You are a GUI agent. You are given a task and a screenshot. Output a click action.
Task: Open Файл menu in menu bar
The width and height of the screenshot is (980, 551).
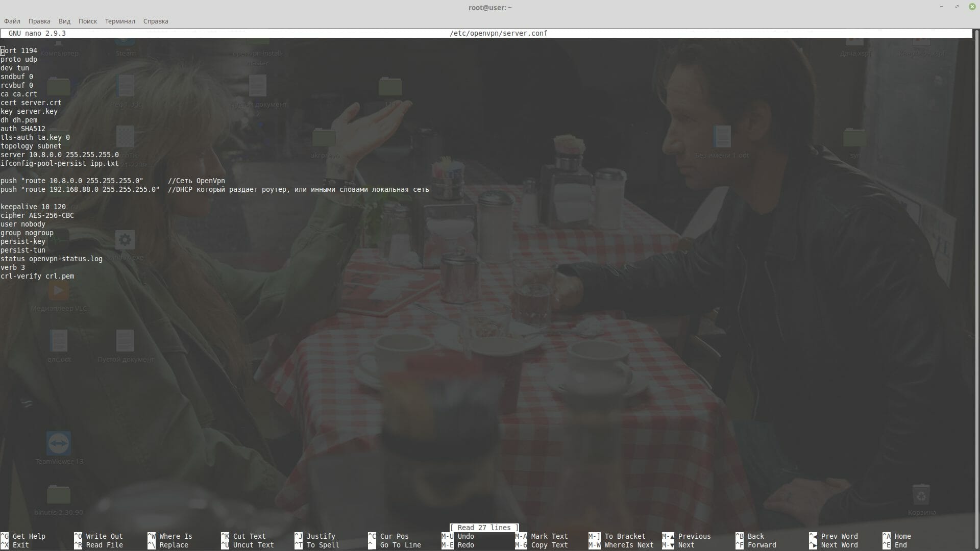[12, 21]
